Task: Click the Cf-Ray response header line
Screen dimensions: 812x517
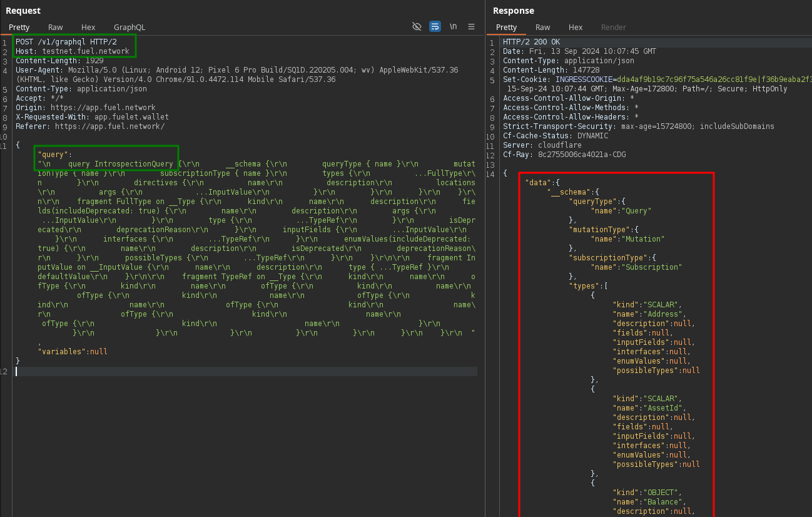Action: point(564,155)
